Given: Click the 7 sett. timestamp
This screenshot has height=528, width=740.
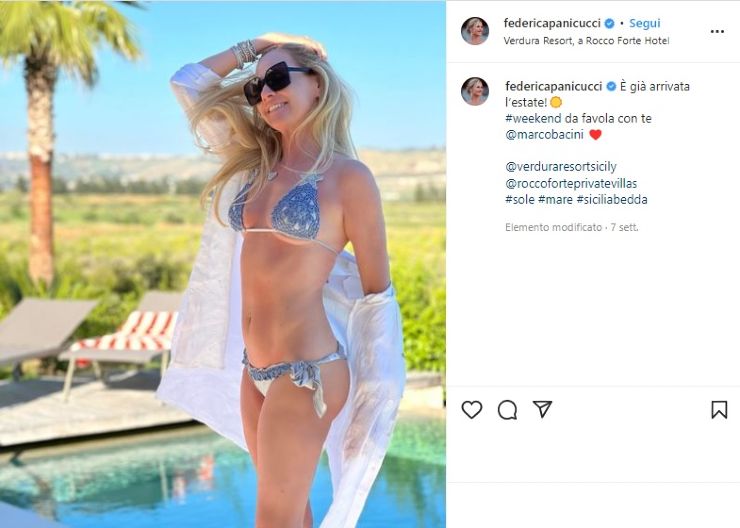Looking at the screenshot, I should click(x=624, y=227).
